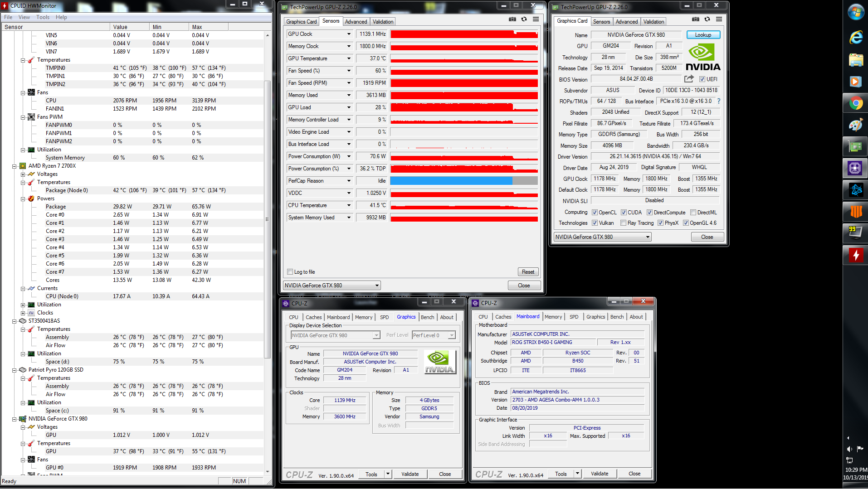Screen dimensions: 868x489
Task: Switch to CPU-Z purple chip taskbar icon
Action: point(856,168)
